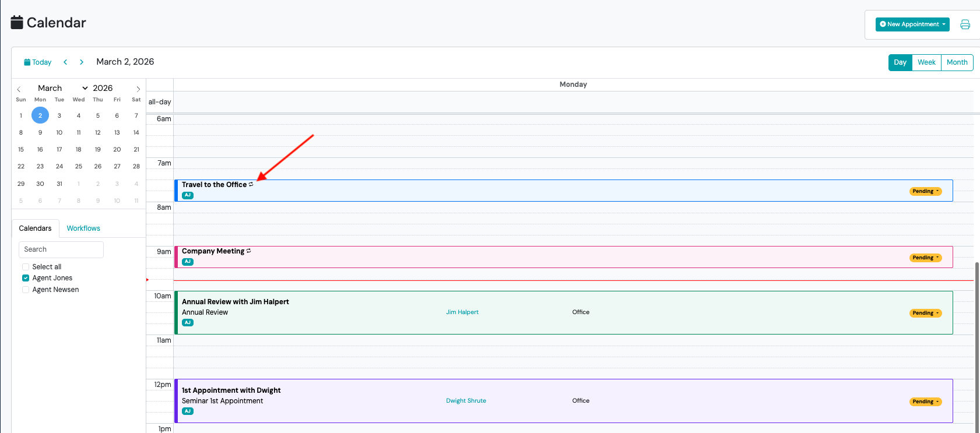Select March 13 in mini calendar

117,132
